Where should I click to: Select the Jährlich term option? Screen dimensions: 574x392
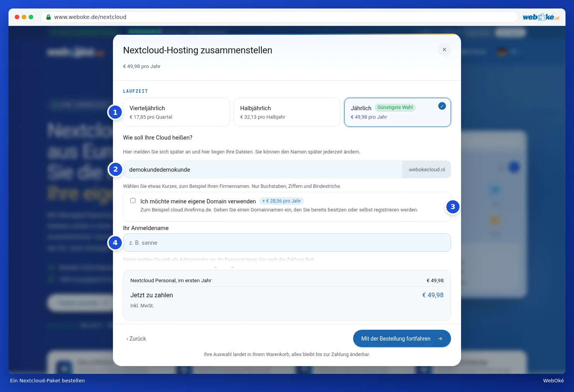click(x=398, y=112)
